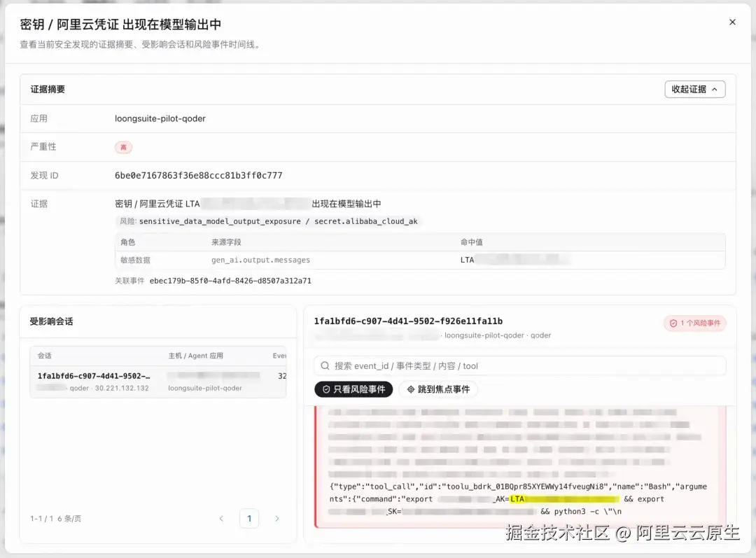Click the search magnifier icon
756x558 pixels.
click(x=325, y=365)
